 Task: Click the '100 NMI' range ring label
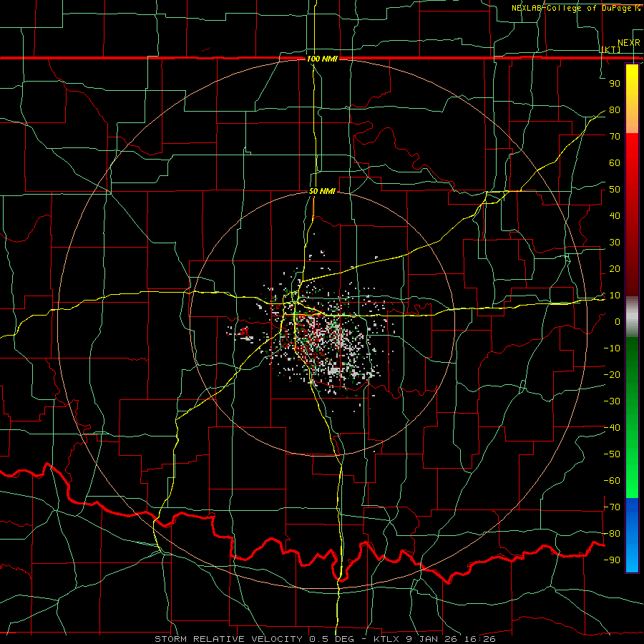click(x=322, y=59)
